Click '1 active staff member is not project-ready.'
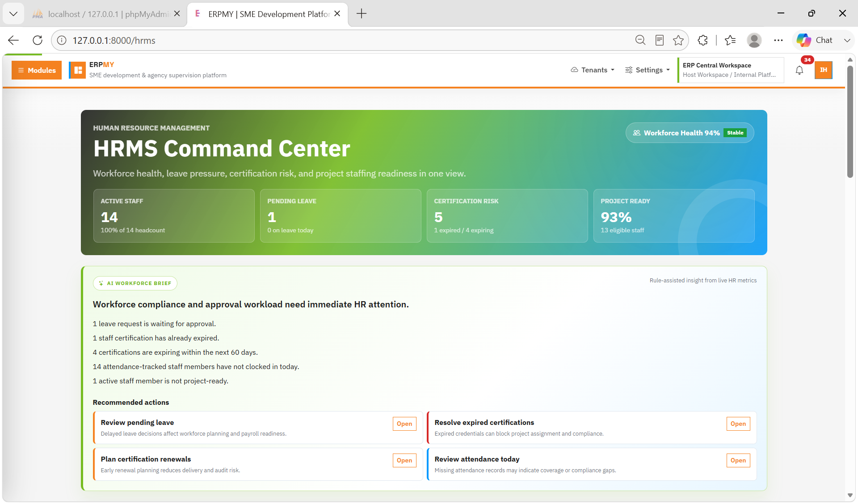The height and width of the screenshot is (504, 858). click(x=160, y=381)
